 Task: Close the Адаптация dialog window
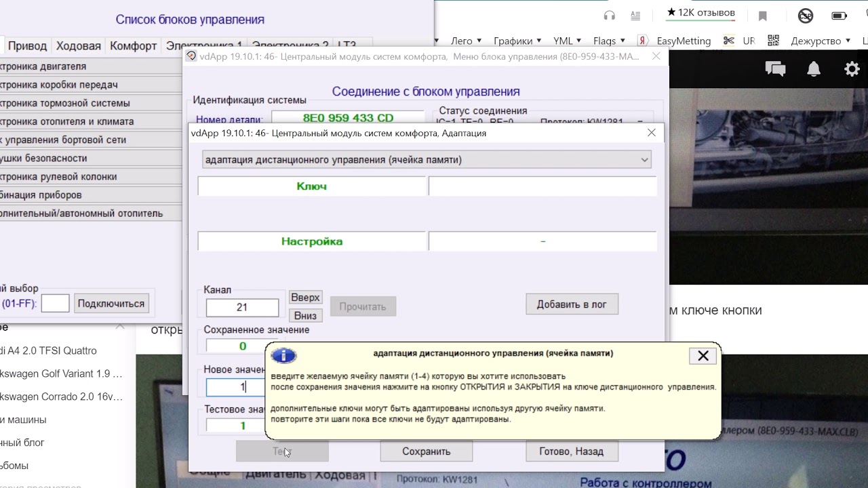[652, 133]
